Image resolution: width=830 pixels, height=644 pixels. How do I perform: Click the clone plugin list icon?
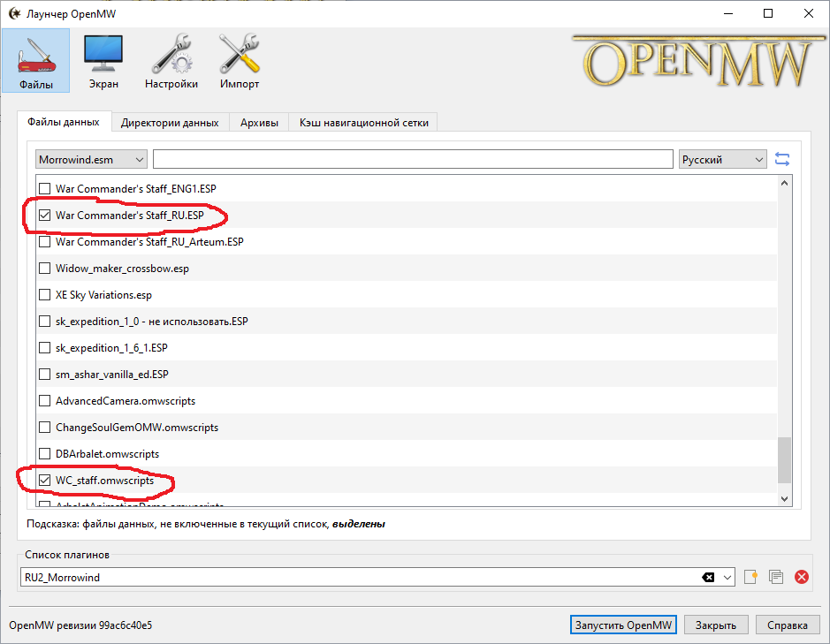[x=776, y=577]
